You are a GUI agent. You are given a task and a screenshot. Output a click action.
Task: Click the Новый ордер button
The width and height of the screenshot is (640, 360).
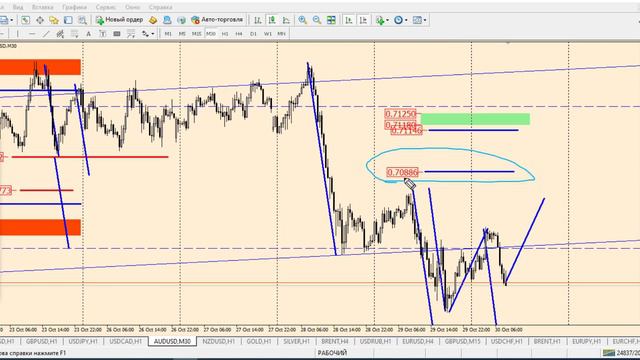point(119,20)
